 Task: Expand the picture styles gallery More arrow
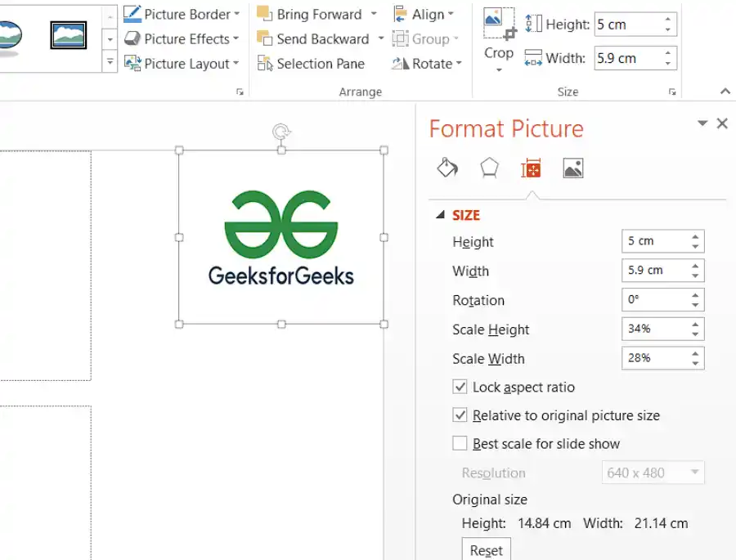click(110, 61)
